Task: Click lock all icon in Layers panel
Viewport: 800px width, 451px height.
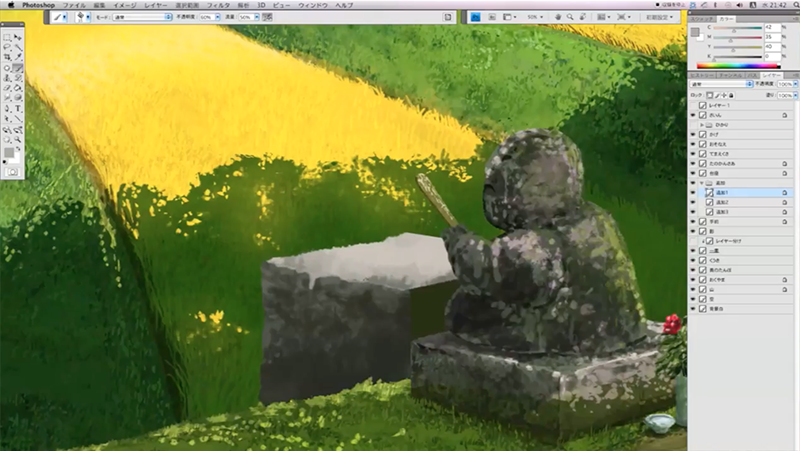Action: [x=731, y=95]
